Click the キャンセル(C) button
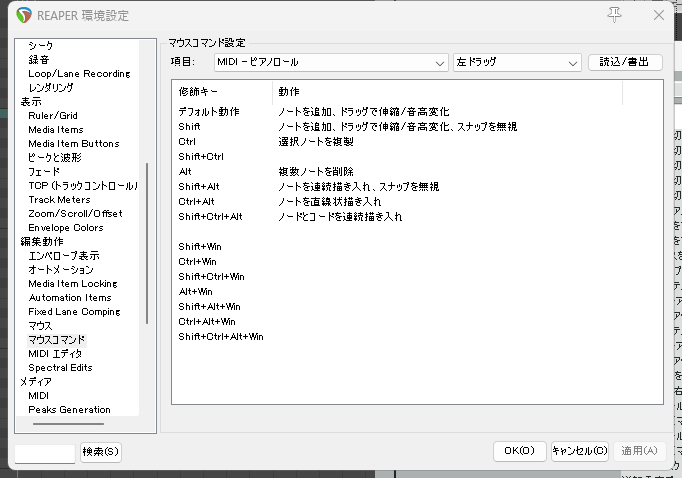The image size is (682, 478). point(580,451)
